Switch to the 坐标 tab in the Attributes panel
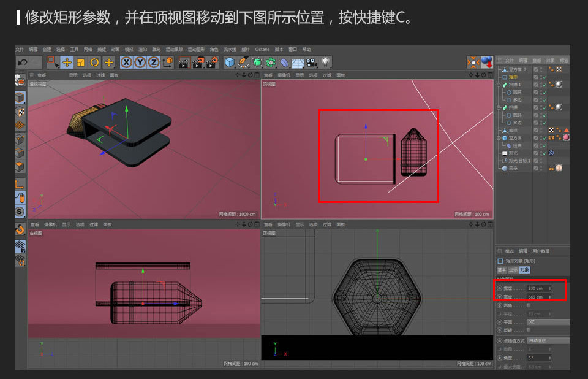The image size is (588, 379). 512,270
